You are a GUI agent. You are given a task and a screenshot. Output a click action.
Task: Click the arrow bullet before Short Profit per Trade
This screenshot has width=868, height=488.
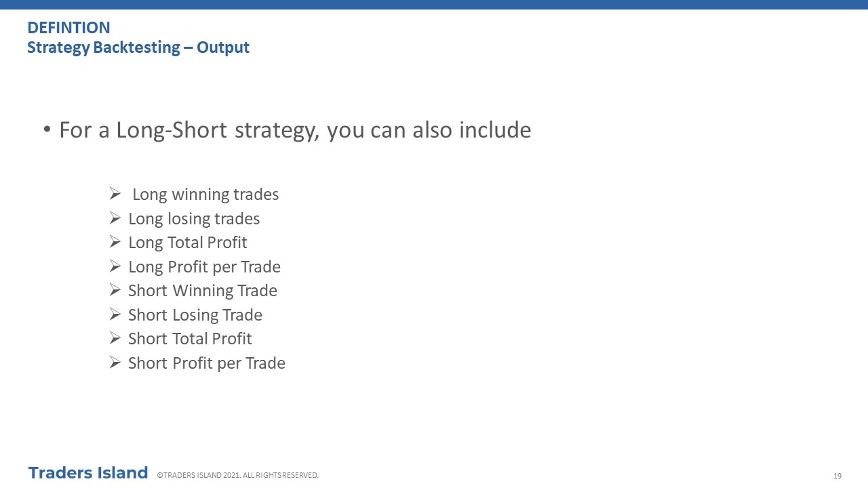coord(115,363)
